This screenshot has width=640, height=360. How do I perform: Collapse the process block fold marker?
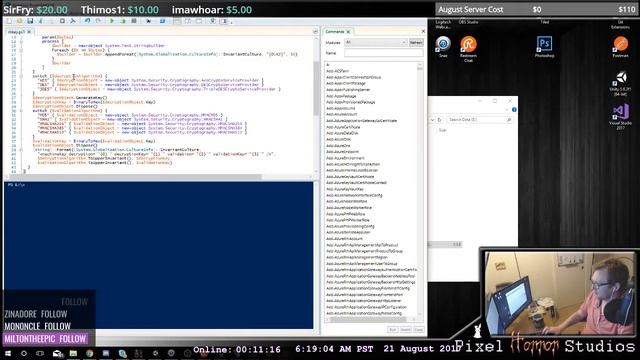click(21, 41)
